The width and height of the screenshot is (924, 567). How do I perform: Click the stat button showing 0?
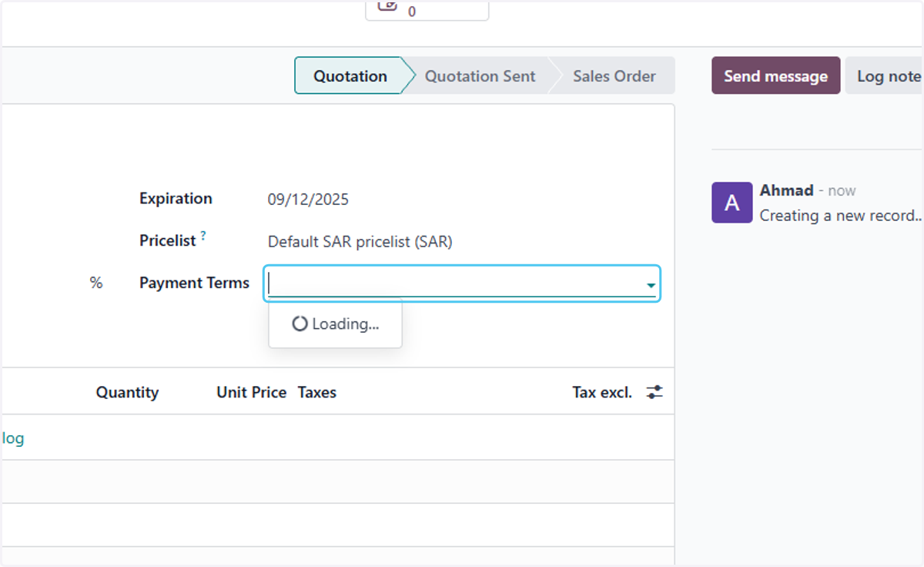427,9
